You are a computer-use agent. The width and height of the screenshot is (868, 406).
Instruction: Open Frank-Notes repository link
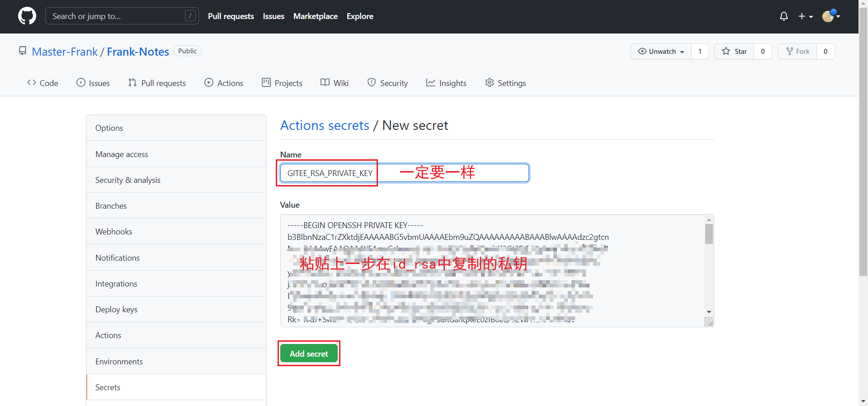[x=138, y=52]
